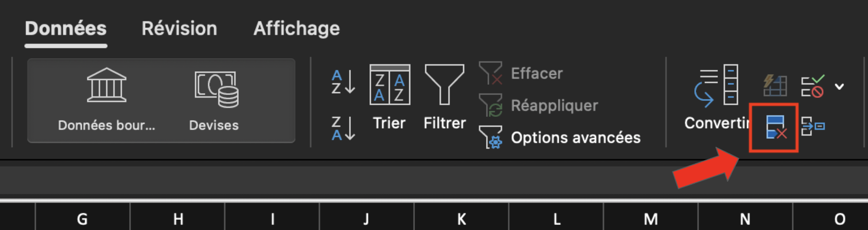The image size is (868, 230).
Task: Select column H header
Action: point(178,218)
